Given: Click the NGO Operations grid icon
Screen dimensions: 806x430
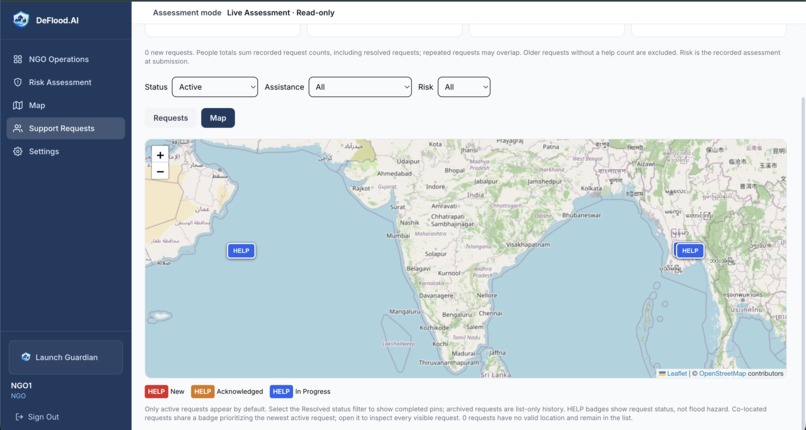Looking at the screenshot, I should point(17,59).
